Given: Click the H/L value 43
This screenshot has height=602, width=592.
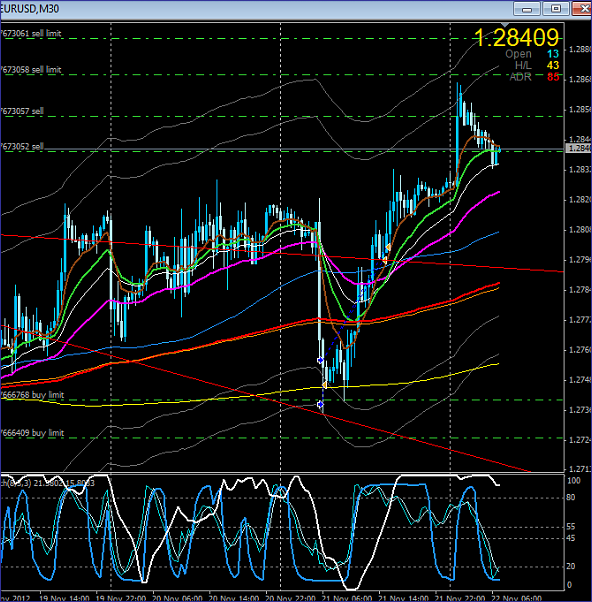Looking at the screenshot, I should click(x=553, y=65).
